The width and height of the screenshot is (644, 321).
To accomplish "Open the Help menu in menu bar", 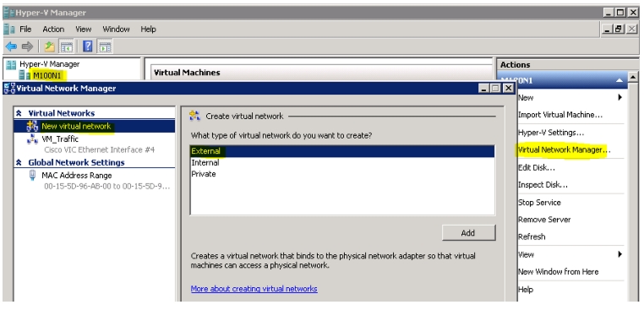I will point(148,30).
